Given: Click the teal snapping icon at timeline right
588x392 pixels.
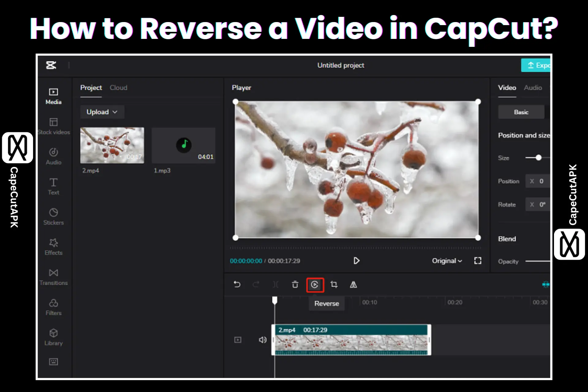Looking at the screenshot, I should 546,285.
